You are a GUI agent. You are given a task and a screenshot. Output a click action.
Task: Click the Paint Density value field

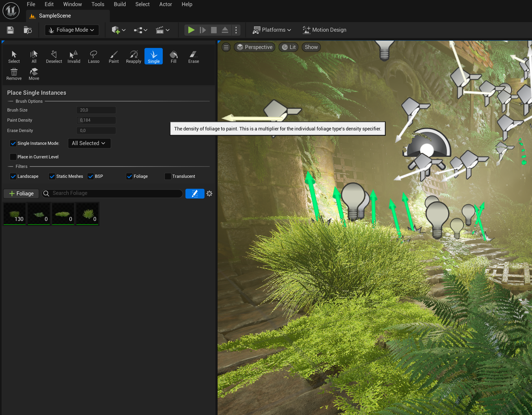(96, 120)
